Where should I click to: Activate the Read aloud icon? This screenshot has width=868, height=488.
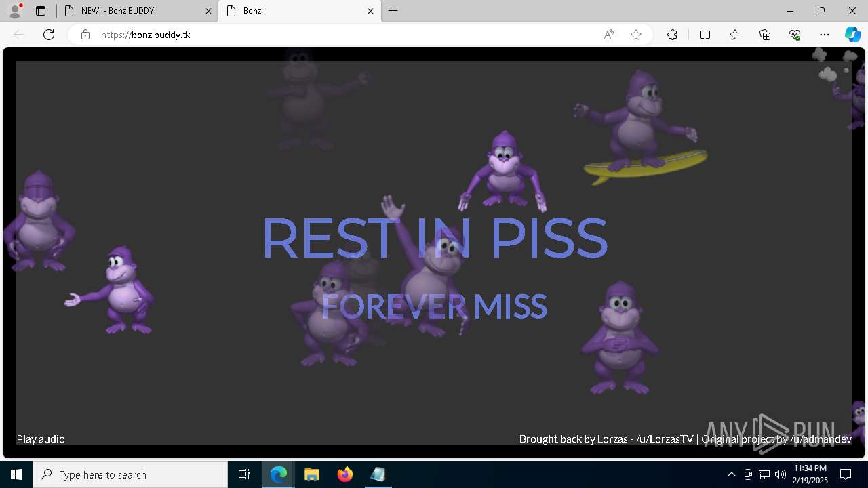tap(609, 35)
